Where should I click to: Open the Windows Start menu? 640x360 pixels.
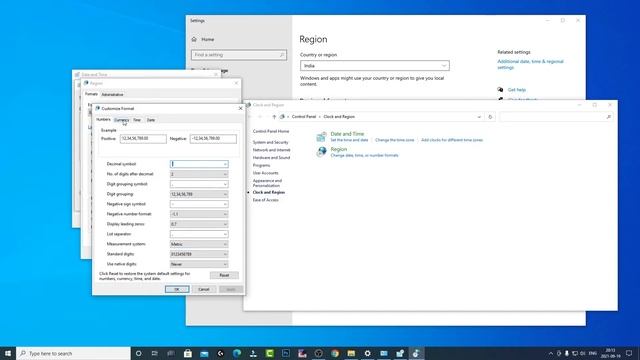point(8,353)
